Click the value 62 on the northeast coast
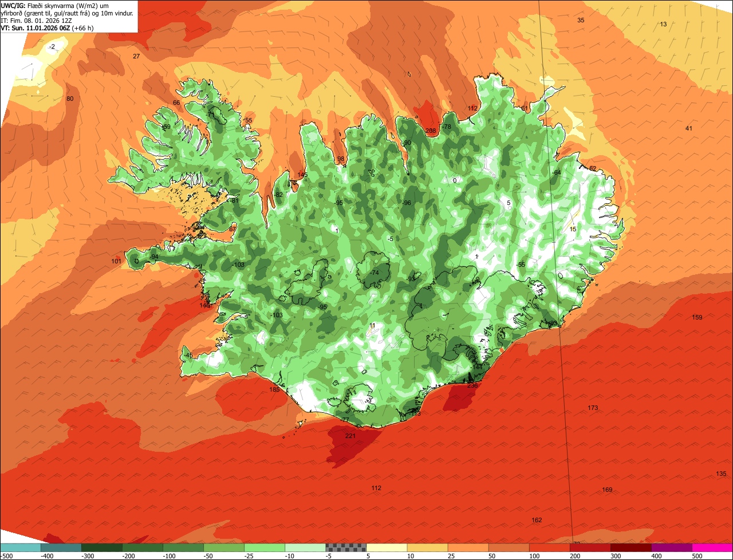Screen dimensions: 733x560 [x=593, y=168]
